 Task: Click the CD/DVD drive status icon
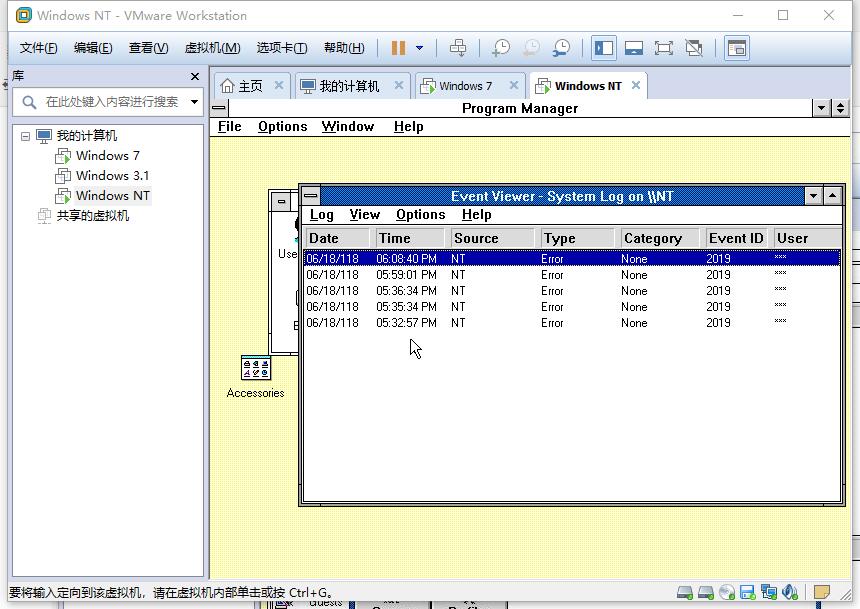727,593
